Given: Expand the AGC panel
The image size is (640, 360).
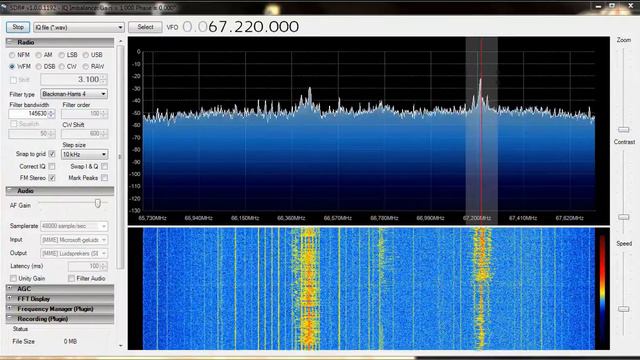Looking at the screenshot, I should [x=60, y=289].
